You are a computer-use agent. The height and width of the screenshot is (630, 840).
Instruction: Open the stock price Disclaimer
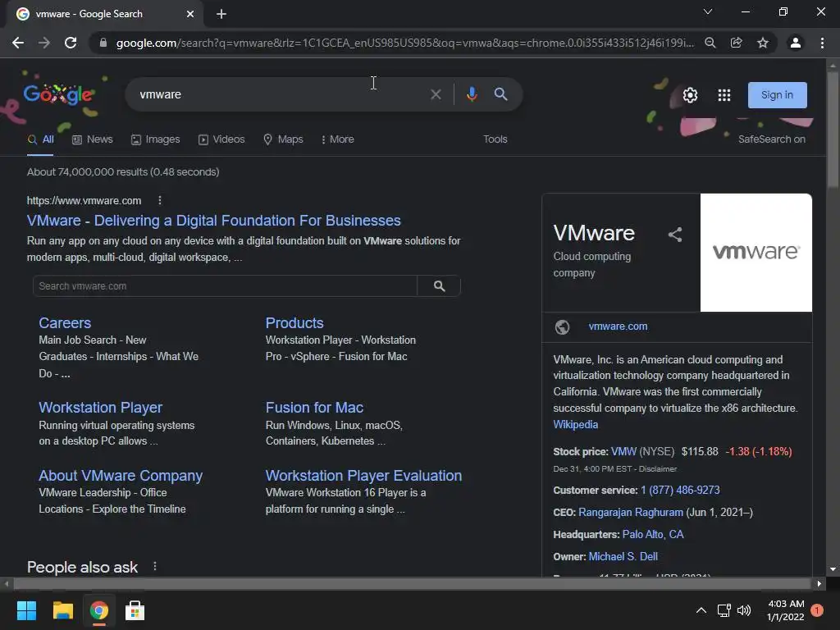(x=657, y=468)
